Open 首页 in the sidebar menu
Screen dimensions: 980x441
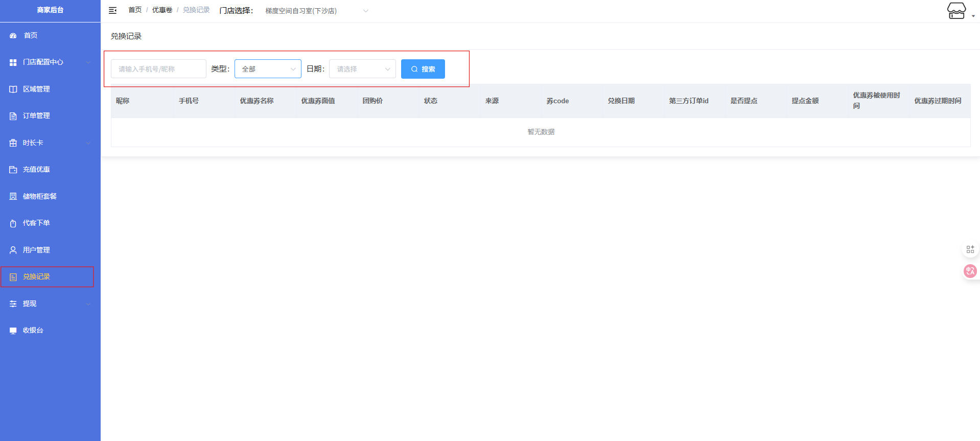coord(50,35)
